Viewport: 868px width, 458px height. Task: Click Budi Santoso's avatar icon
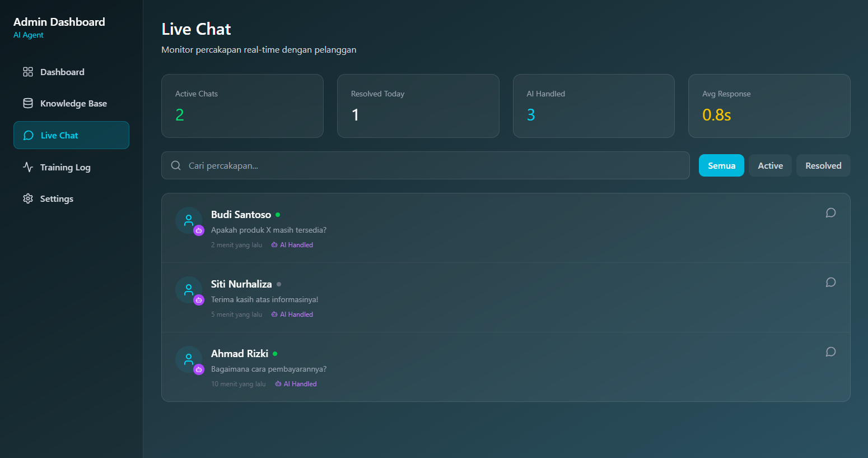[189, 220]
